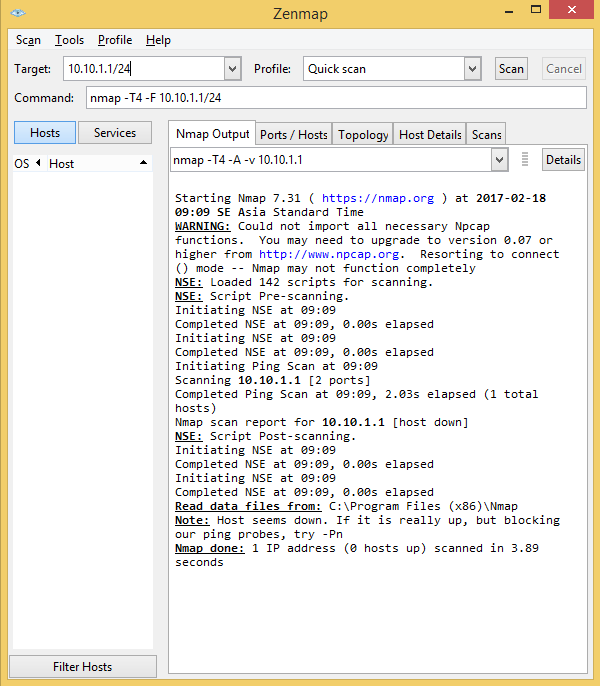Click 'Initiating Ping Scan at 09:09' line
This screenshot has width=600, height=686.
click(x=276, y=366)
